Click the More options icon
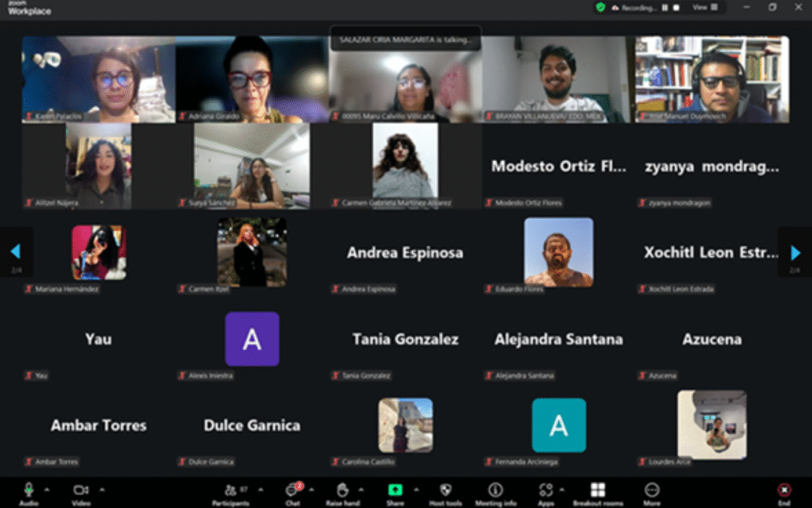The width and height of the screenshot is (812, 508). 651,491
